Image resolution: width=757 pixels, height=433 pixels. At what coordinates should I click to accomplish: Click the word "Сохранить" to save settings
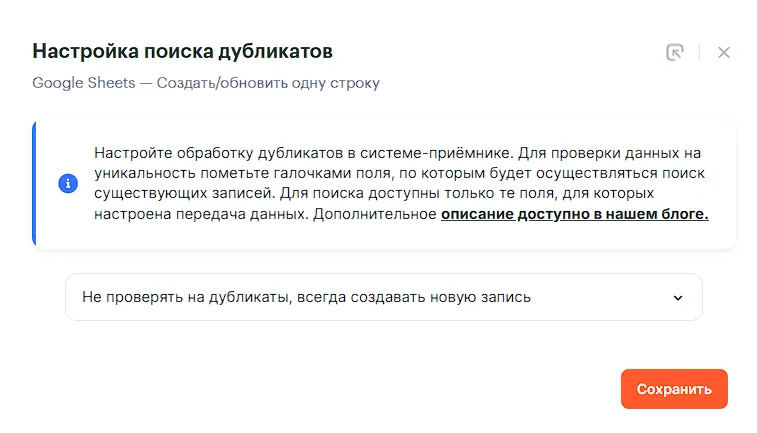674,389
